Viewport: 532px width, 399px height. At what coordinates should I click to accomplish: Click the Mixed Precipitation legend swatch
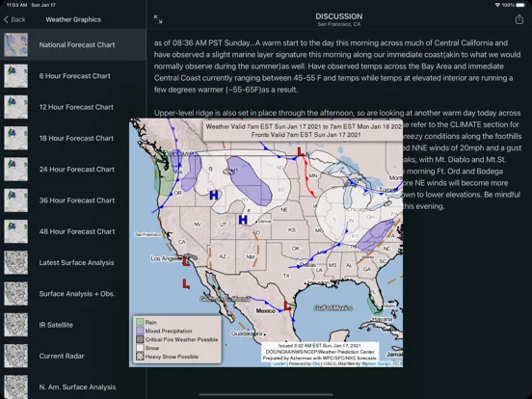(140, 331)
